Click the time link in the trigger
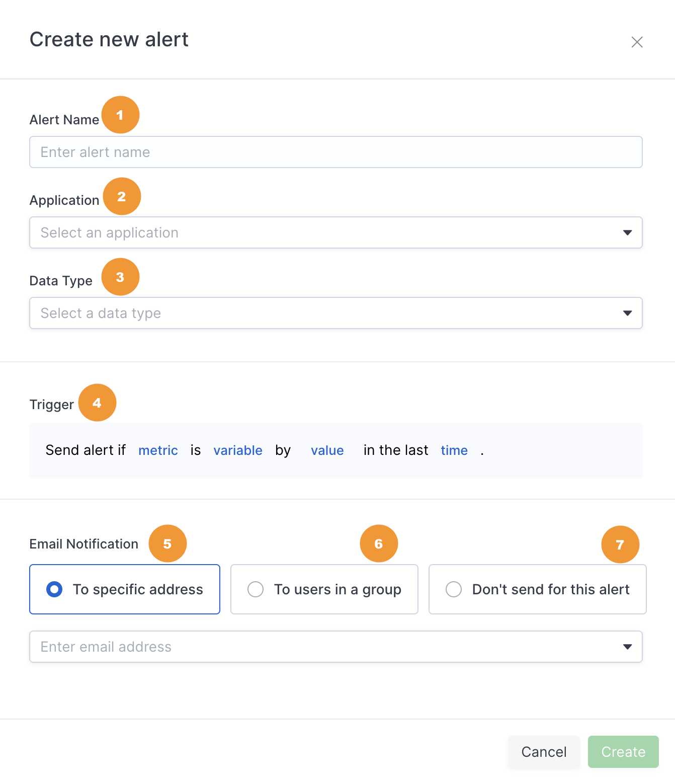 pyautogui.click(x=454, y=450)
